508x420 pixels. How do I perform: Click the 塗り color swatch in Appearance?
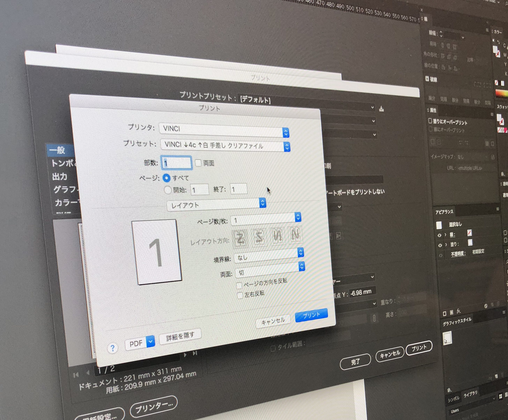click(470, 242)
